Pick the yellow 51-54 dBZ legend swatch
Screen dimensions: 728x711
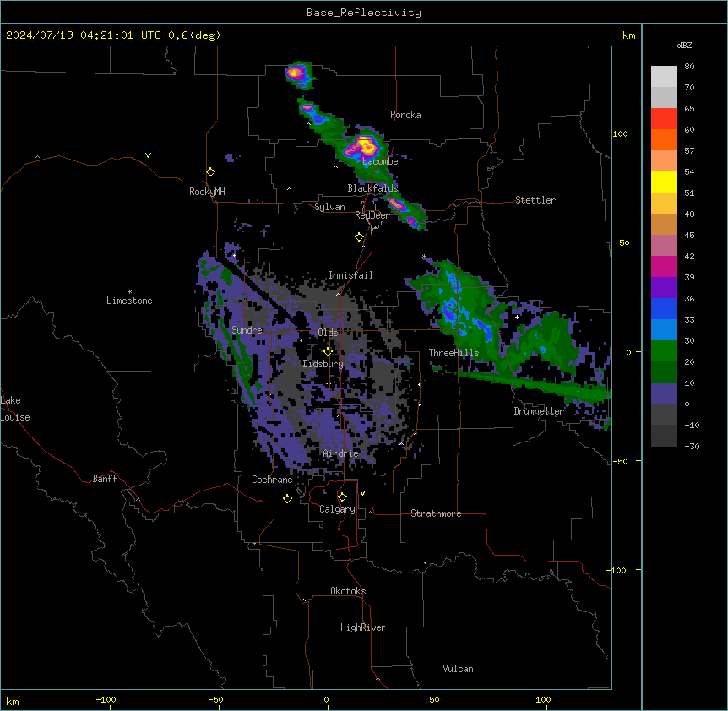(664, 182)
